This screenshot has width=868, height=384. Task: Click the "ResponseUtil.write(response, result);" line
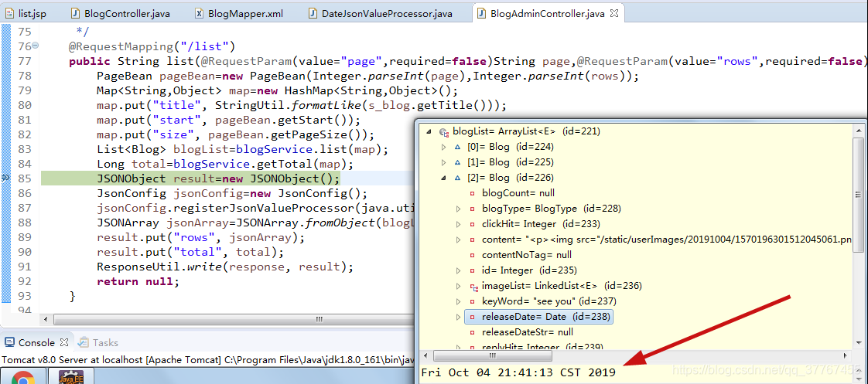point(225,267)
